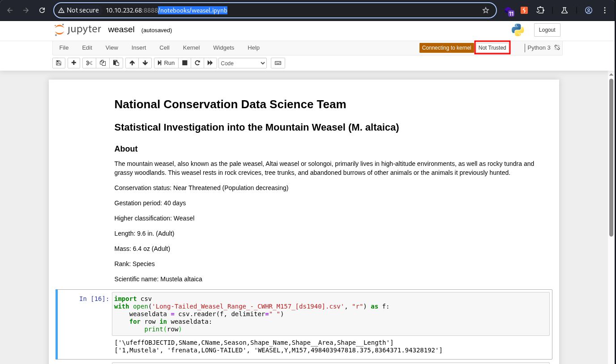This screenshot has height=364, width=616.
Task: Interrupt the kernel with the stop icon
Action: tap(184, 63)
